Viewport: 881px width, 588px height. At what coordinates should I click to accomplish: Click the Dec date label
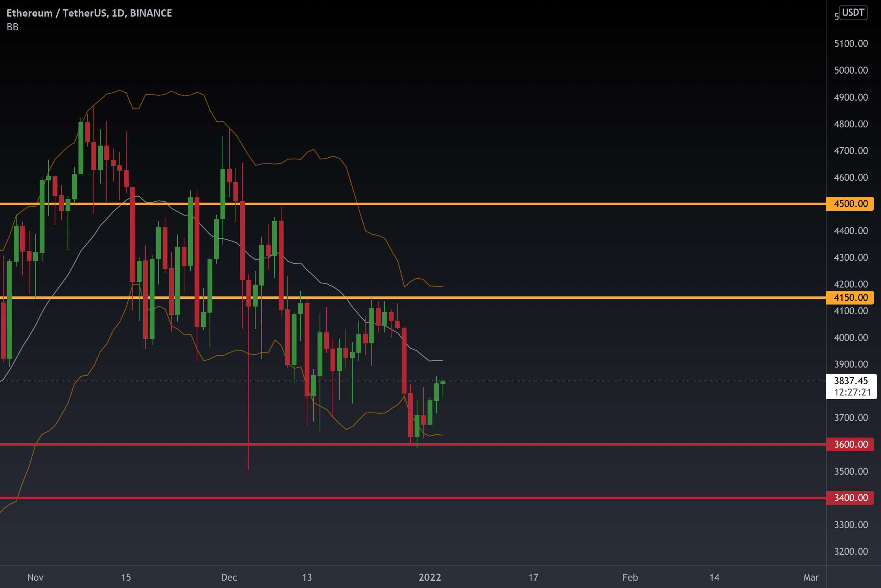click(229, 577)
